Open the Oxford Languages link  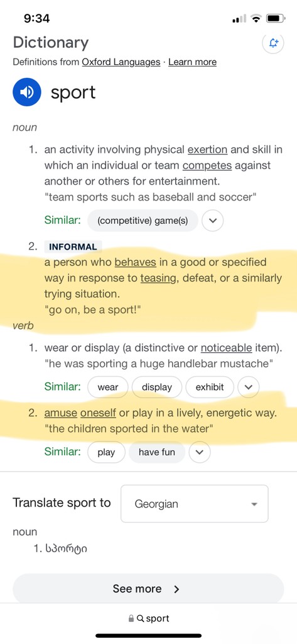pyautogui.click(x=121, y=62)
